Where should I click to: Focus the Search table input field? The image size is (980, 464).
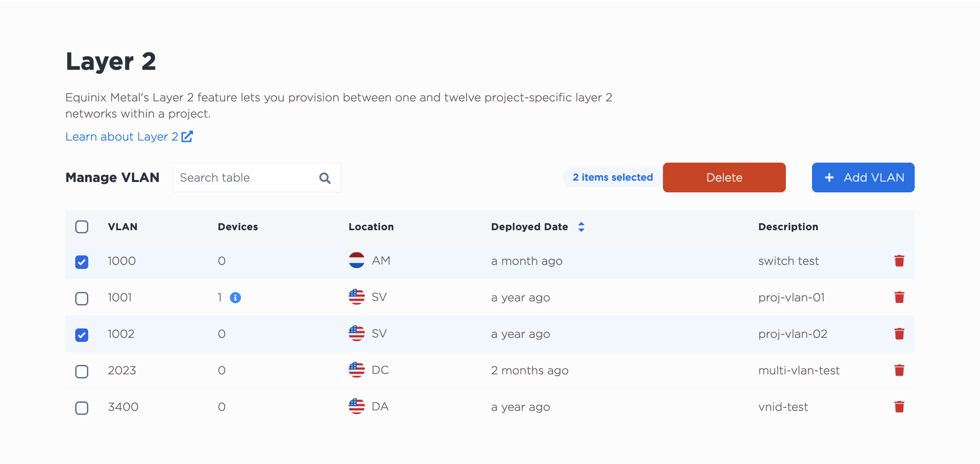tap(257, 177)
